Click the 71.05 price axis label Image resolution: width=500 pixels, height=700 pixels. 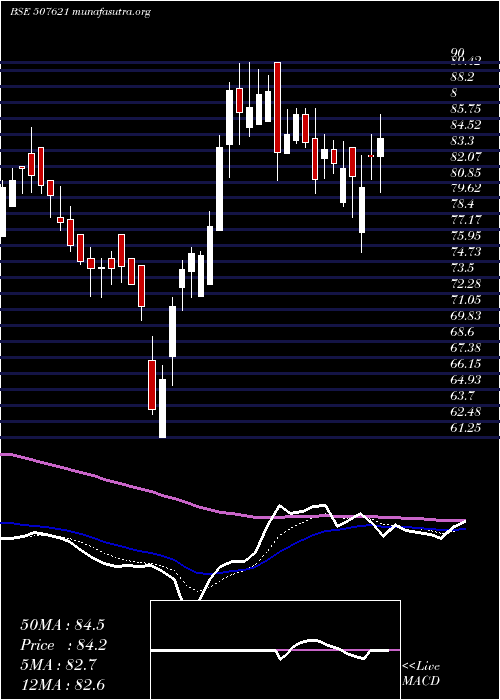pyautogui.click(x=466, y=300)
